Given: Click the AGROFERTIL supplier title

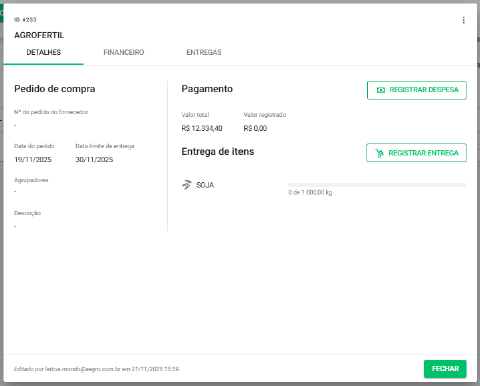Looking at the screenshot, I should point(39,35).
